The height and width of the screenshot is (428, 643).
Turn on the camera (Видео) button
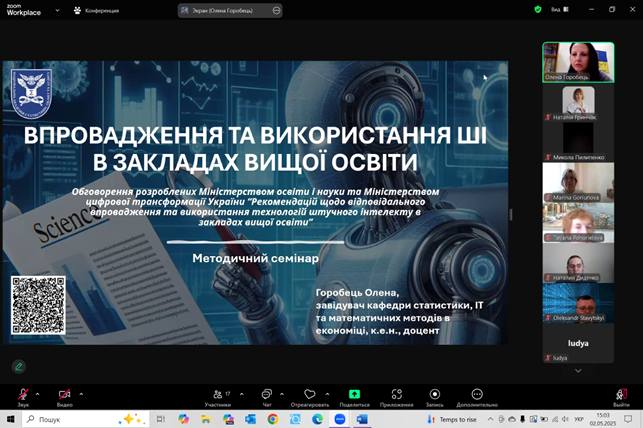point(64,394)
